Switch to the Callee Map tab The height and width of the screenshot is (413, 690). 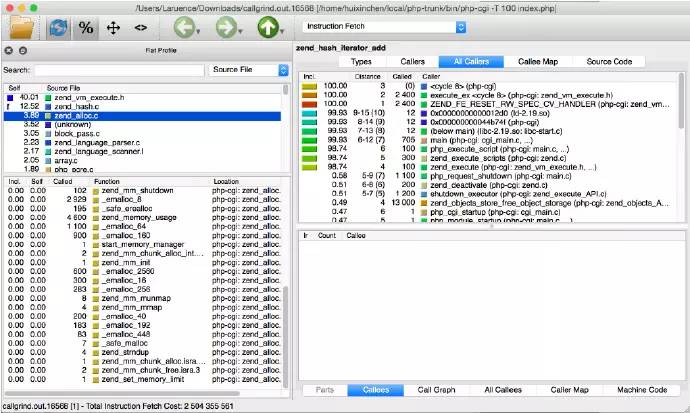539,62
